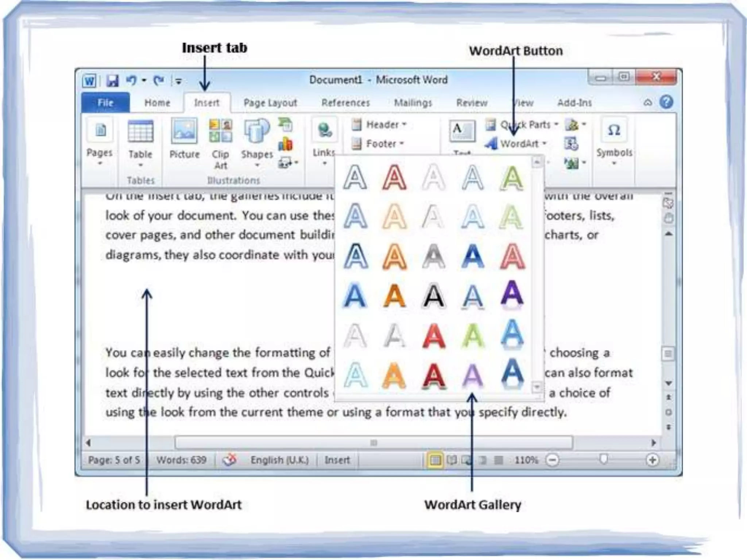This screenshot has width=747, height=560.
Task: Switch to Web Layout view button
Action: (x=467, y=460)
